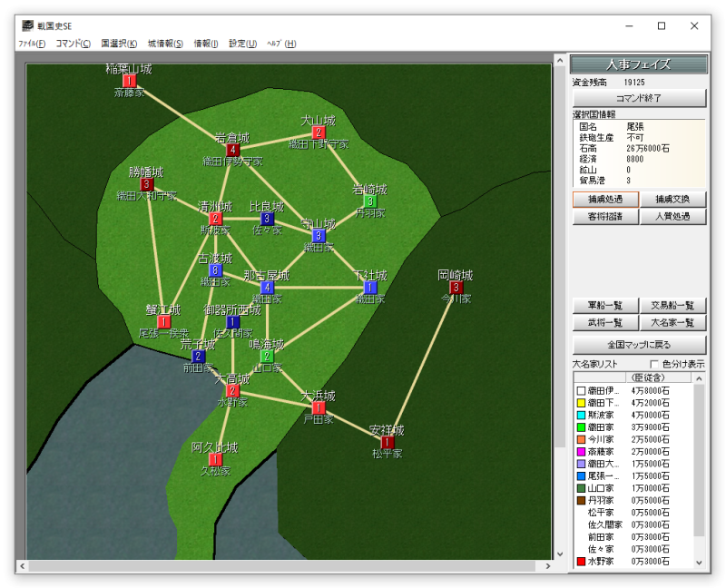Click the green swatch beside 織田家
This screenshot has height=588, width=726.
point(581,427)
